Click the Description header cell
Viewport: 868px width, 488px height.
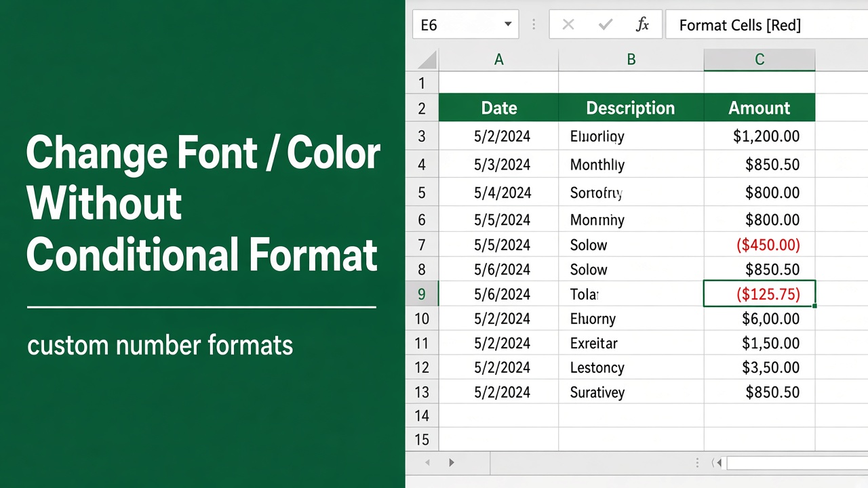point(631,108)
